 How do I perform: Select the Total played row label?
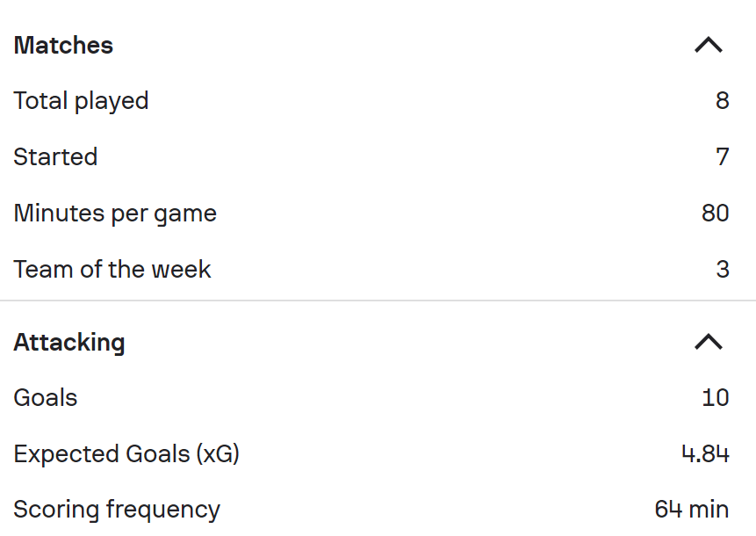[81, 101]
